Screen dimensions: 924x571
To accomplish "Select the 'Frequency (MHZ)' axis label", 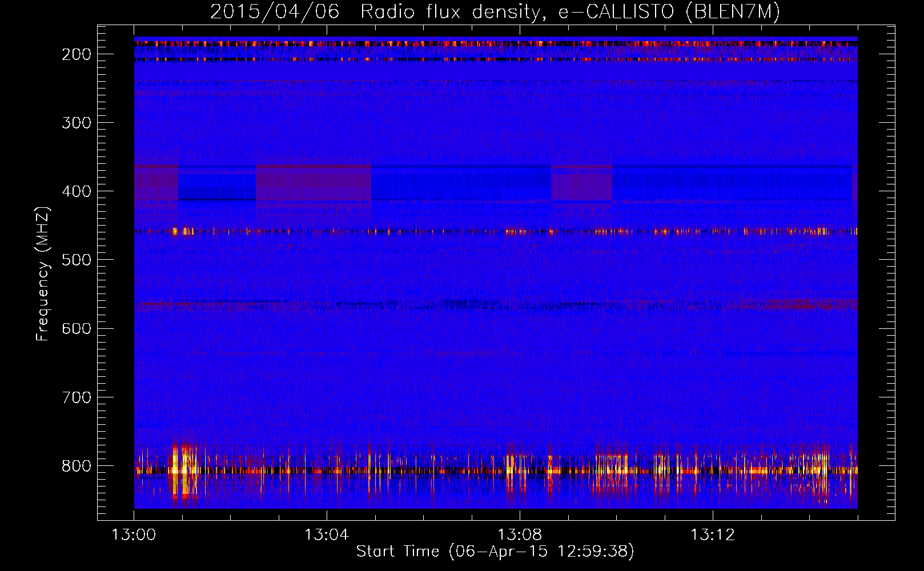I will pyautogui.click(x=43, y=274).
